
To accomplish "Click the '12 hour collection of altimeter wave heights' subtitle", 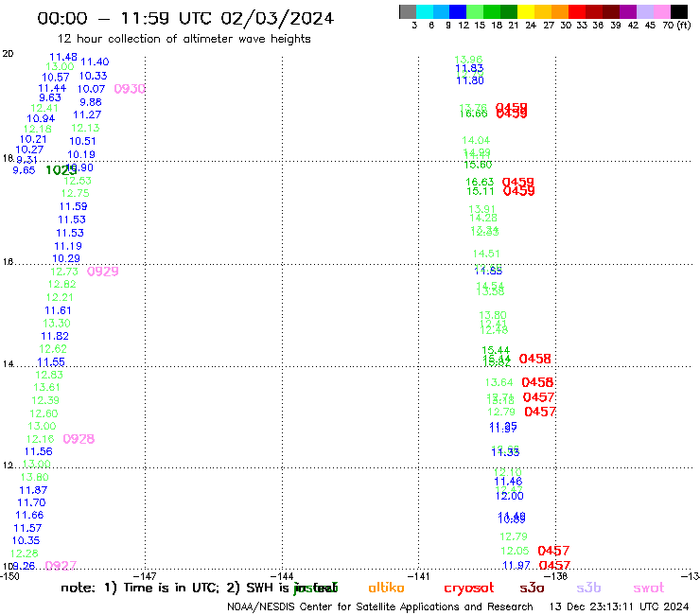I will coord(184,39).
